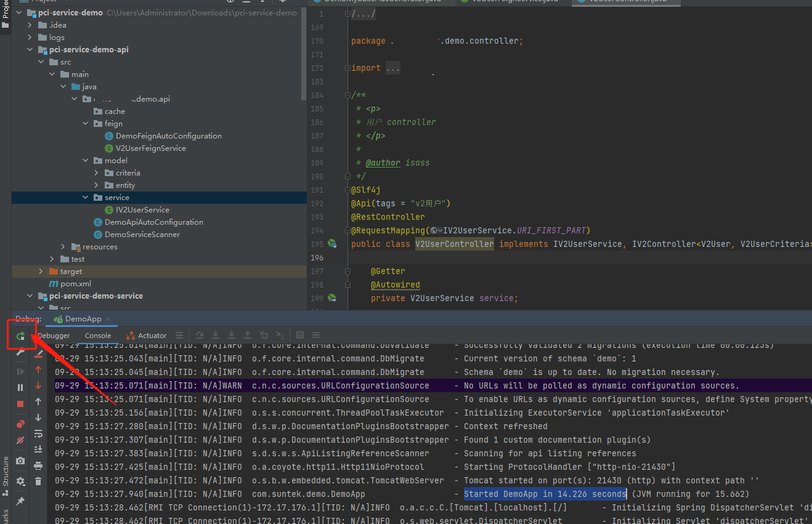This screenshot has height=524, width=812.
Task: Expand the logs folder
Action: 30,38
